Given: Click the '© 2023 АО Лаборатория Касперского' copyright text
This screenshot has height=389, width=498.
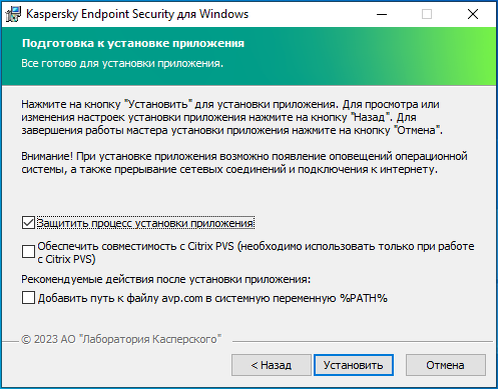Looking at the screenshot, I should [x=121, y=339].
